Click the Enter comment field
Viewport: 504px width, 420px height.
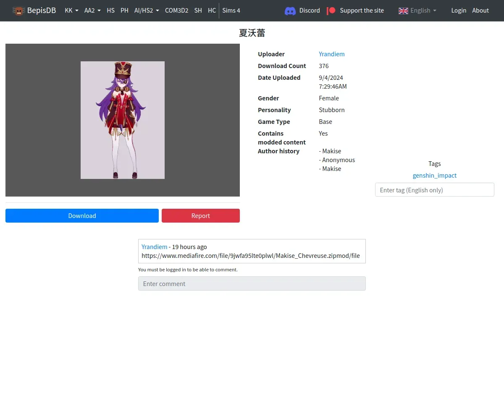click(252, 283)
